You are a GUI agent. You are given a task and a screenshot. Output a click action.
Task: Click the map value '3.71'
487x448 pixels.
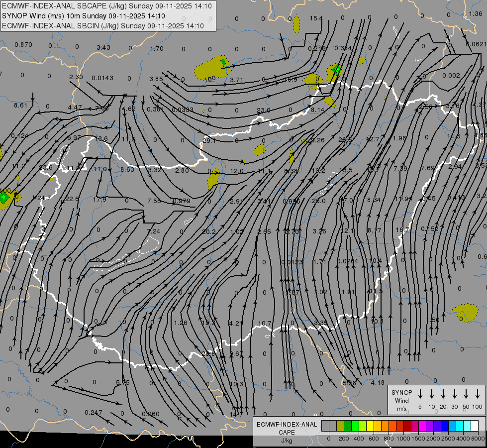point(237,80)
